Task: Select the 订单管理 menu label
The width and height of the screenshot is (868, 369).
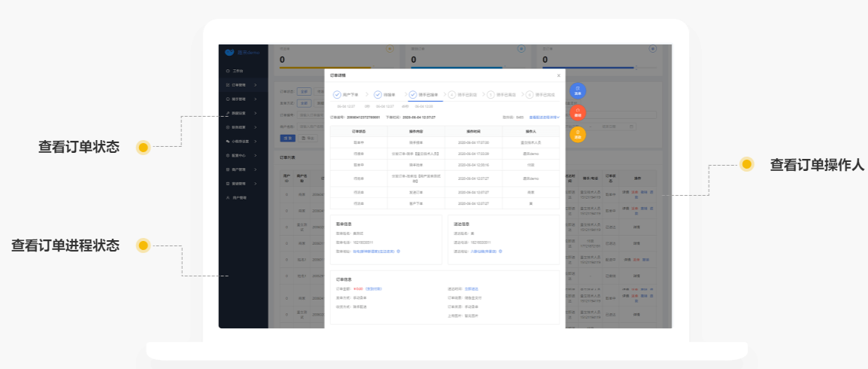Action: [x=239, y=85]
